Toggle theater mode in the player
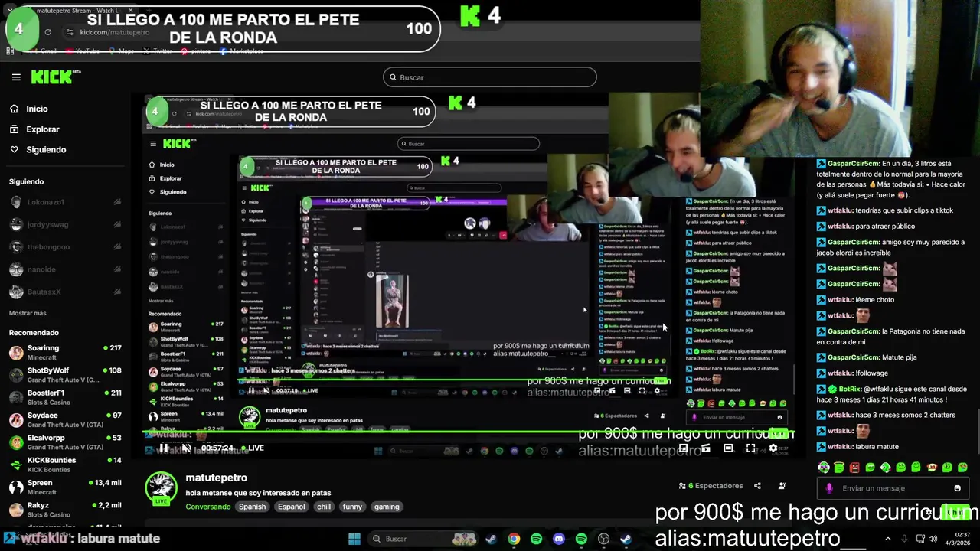Screen dimensions: 980x551 click(728, 448)
